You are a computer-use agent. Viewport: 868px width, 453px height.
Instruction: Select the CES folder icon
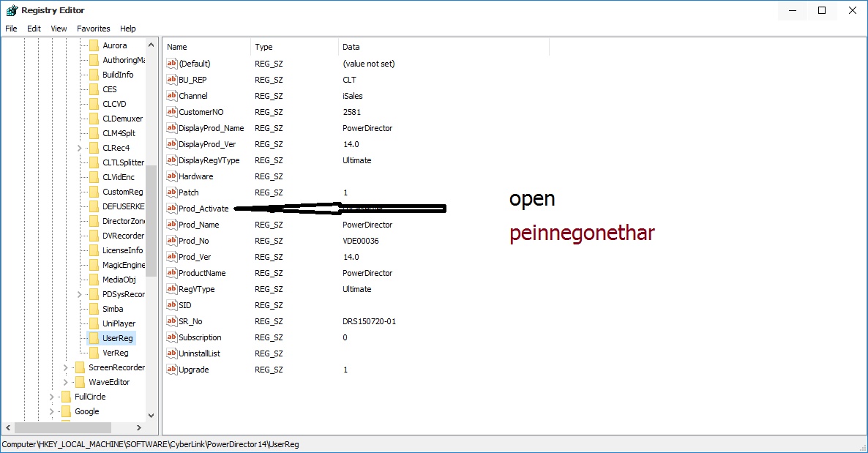pos(94,89)
